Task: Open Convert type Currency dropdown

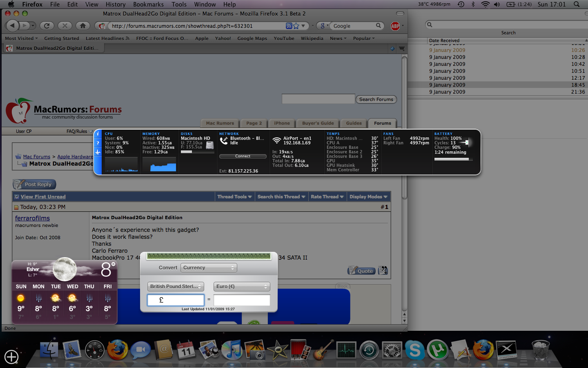Action: point(209,268)
